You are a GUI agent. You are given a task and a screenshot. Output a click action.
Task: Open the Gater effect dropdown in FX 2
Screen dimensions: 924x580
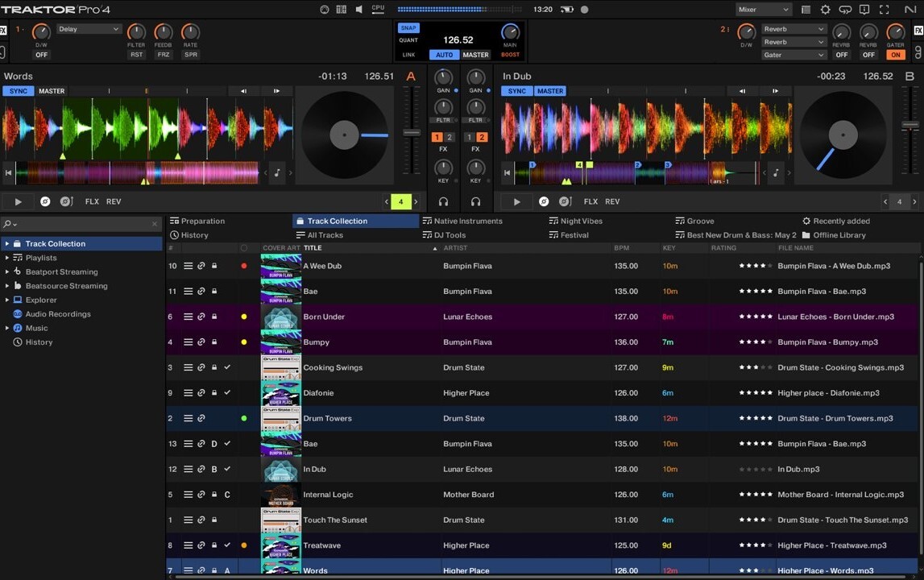click(793, 55)
